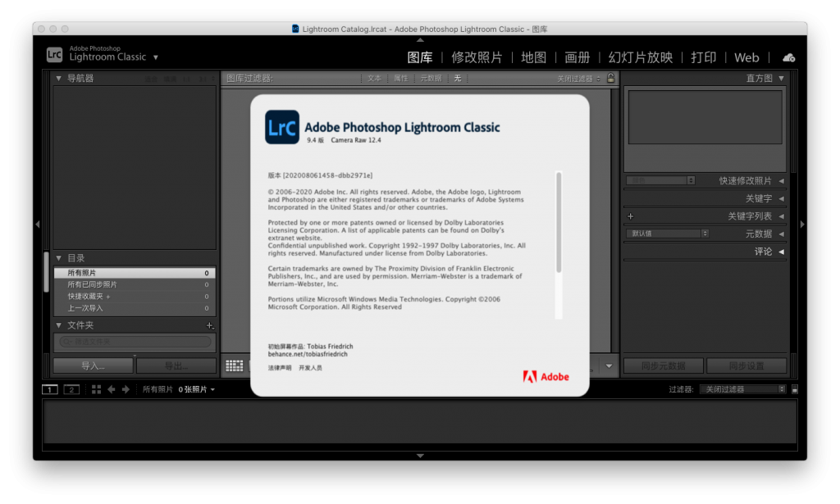Screen dimensions: 840x504
Task: Click Sync Metadata (同步元数据) button
Action: [x=663, y=366]
